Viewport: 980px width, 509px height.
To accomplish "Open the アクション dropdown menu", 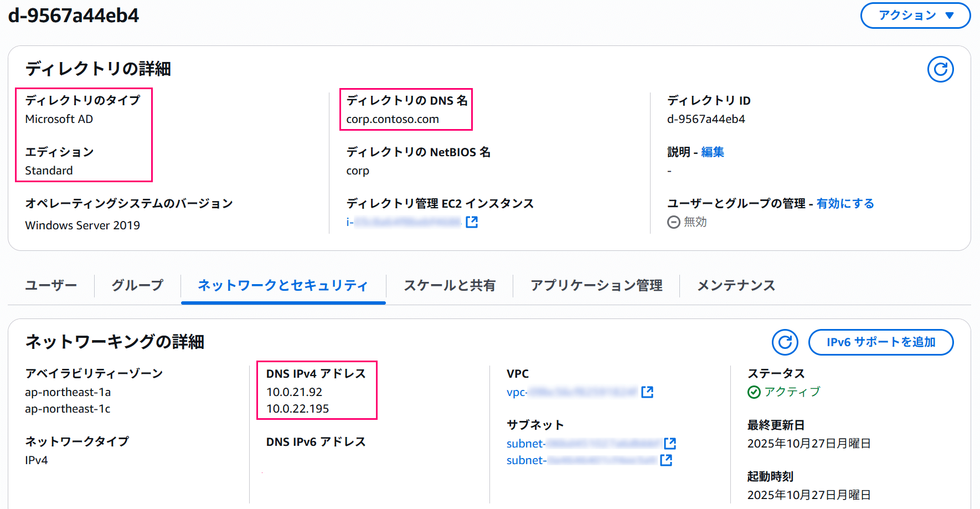I will tap(915, 16).
